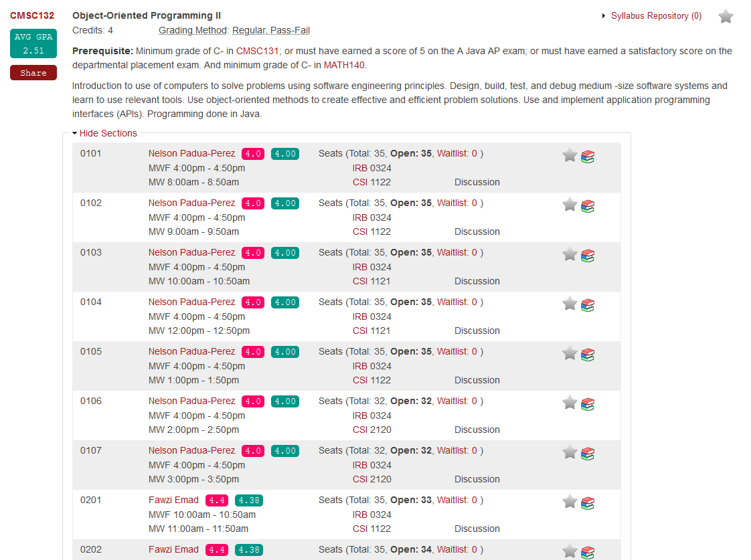Screen dimensions: 751x560
Task: Open books icon for section 0102
Action: (x=588, y=206)
